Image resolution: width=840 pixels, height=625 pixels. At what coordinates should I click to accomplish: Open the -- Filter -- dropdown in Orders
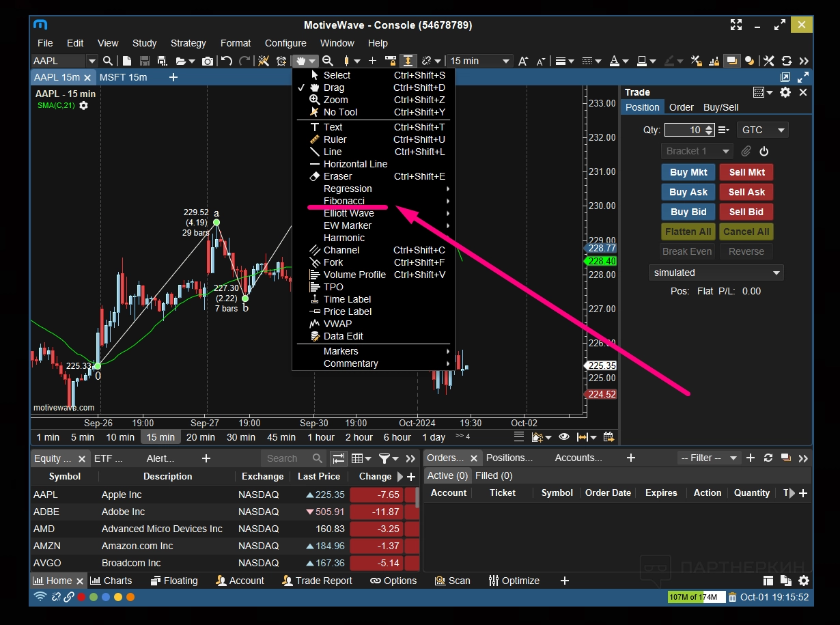[x=709, y=458]
